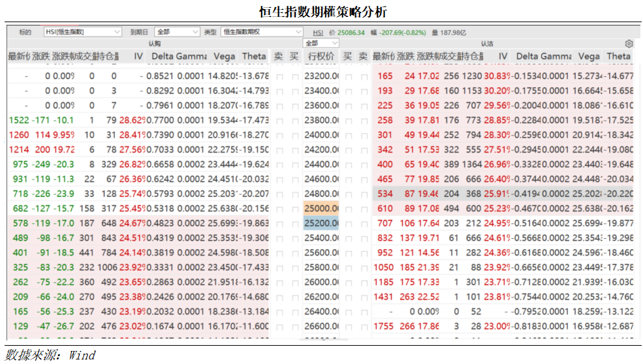Click call volume 441 in 25600 row

87,253
